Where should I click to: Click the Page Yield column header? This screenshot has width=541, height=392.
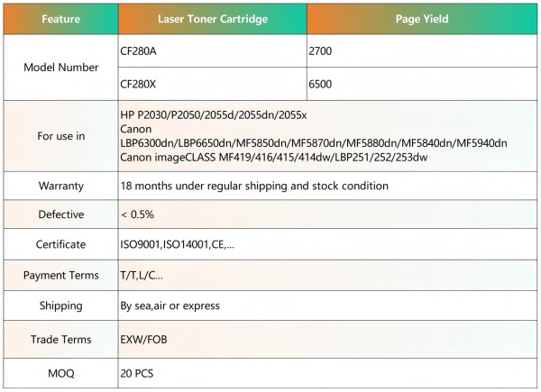click(x=422, y=19)
